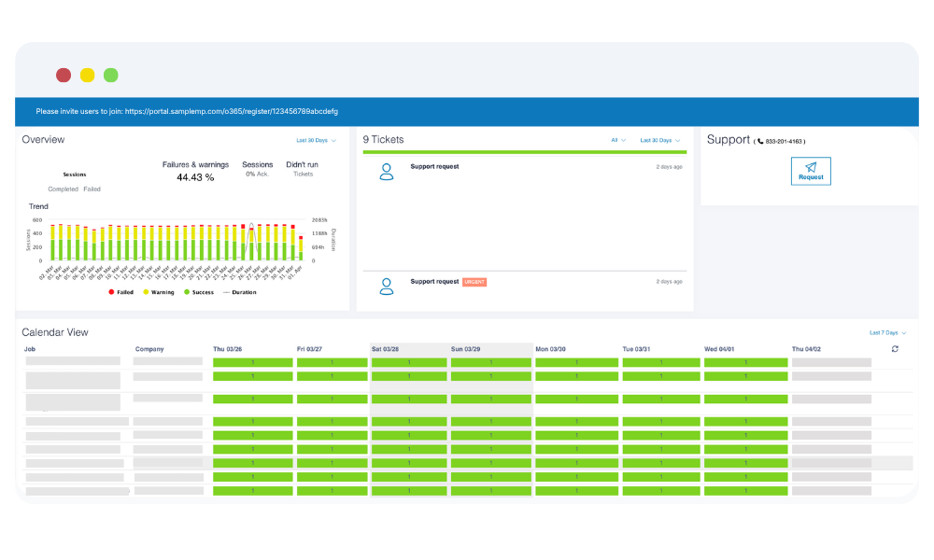Click the paper plane Request icon
Screen dimensions: 934x560
click(810, 167)
